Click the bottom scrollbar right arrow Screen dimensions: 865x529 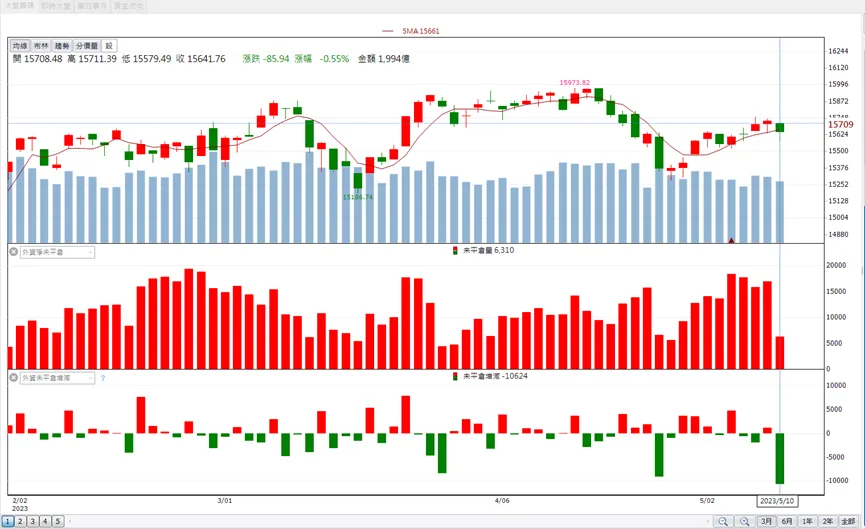pyautogui.click(x=708, y=521)
